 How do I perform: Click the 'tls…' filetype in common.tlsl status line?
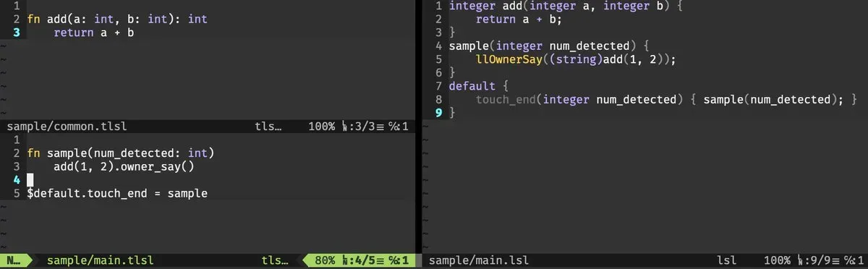click(x=268, y=127)
